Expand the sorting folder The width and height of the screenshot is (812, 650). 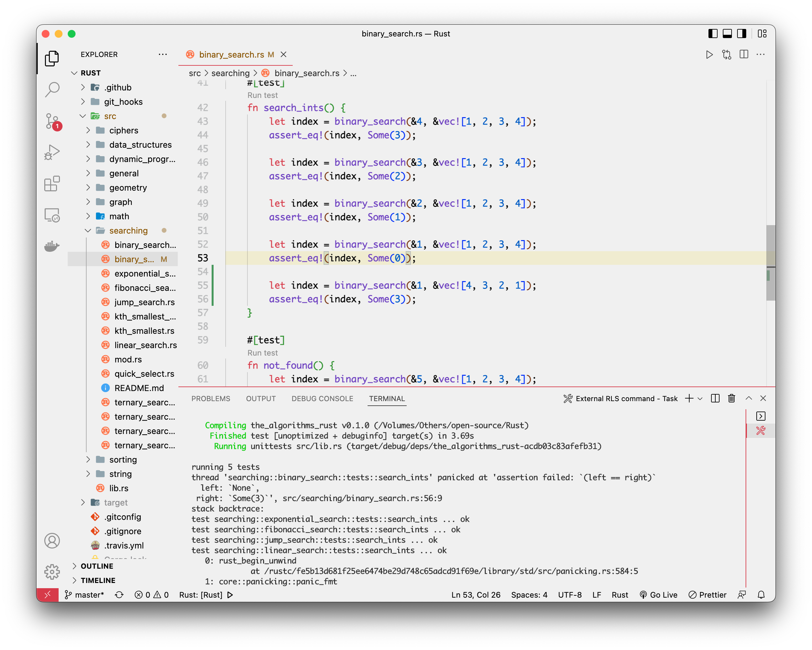click(88, 460)
